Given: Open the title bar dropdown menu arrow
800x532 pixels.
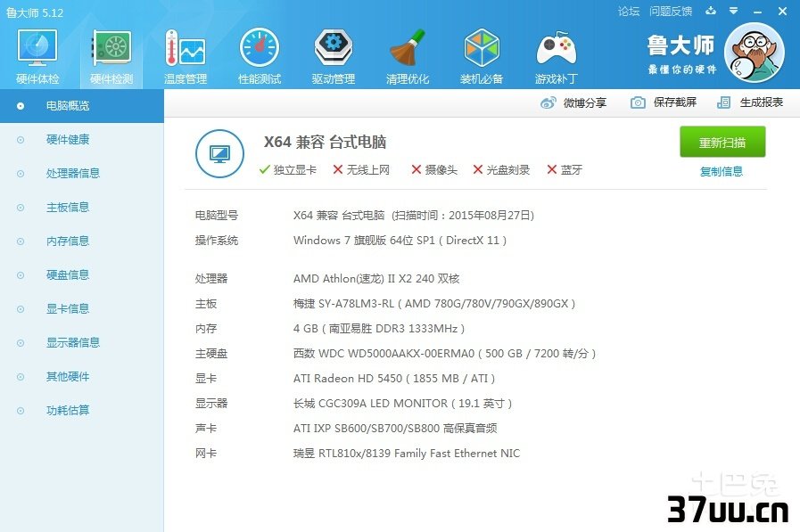Looking at the screenshot, I should point(734,11).
